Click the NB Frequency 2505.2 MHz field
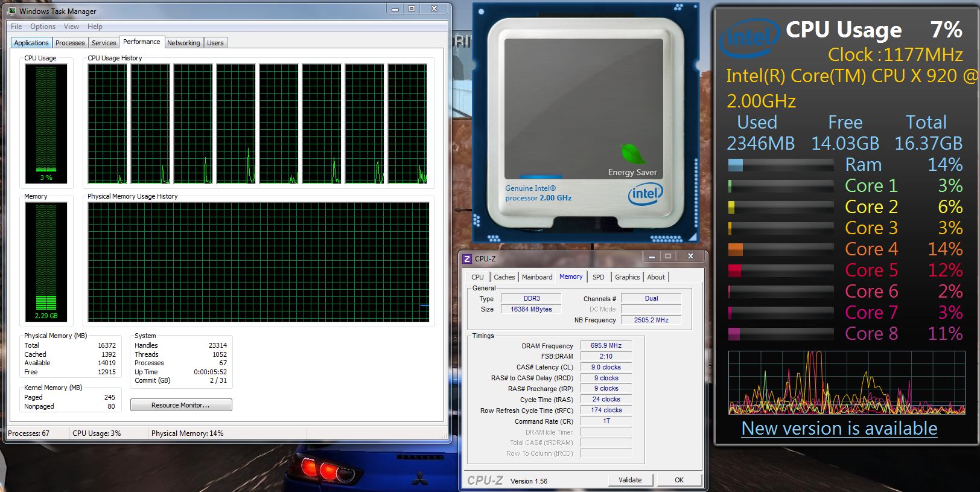 [x=651, y=320]
